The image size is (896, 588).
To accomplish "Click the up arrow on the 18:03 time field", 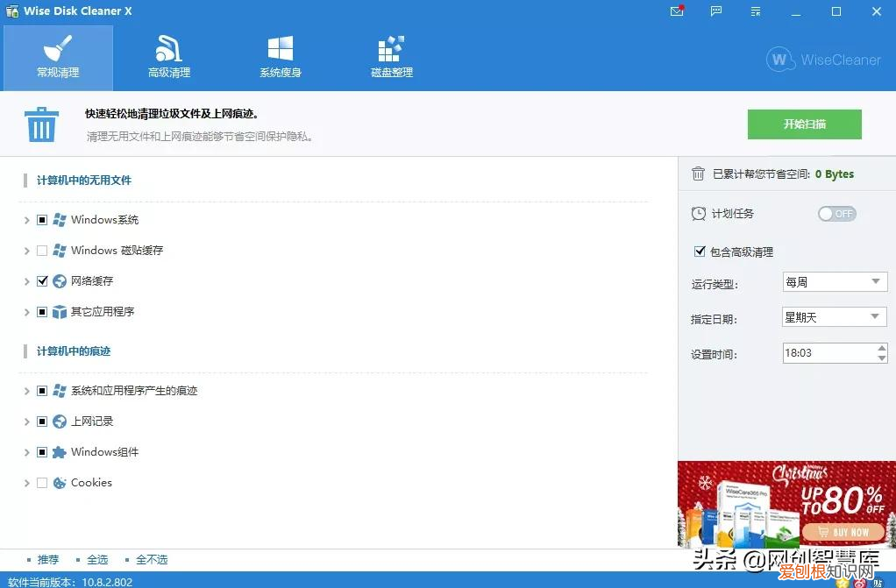I will pyautogui.click(x=884, y=349).
